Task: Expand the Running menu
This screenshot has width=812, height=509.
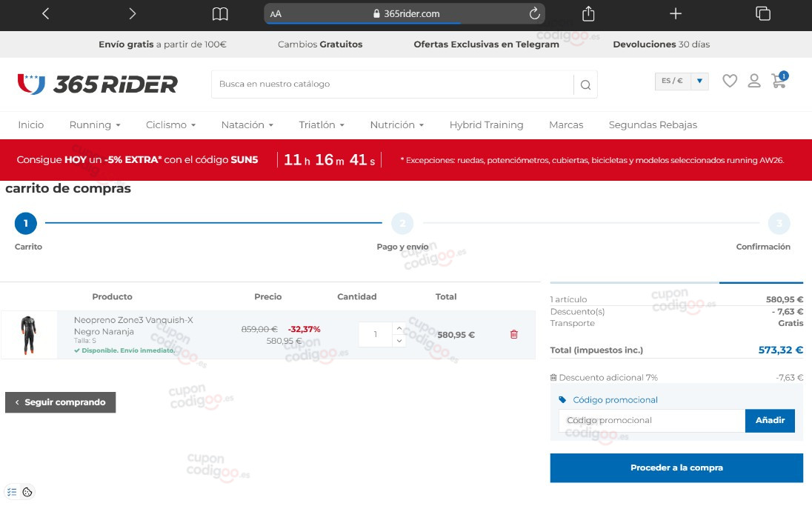Action: click(x=95, y=124)
